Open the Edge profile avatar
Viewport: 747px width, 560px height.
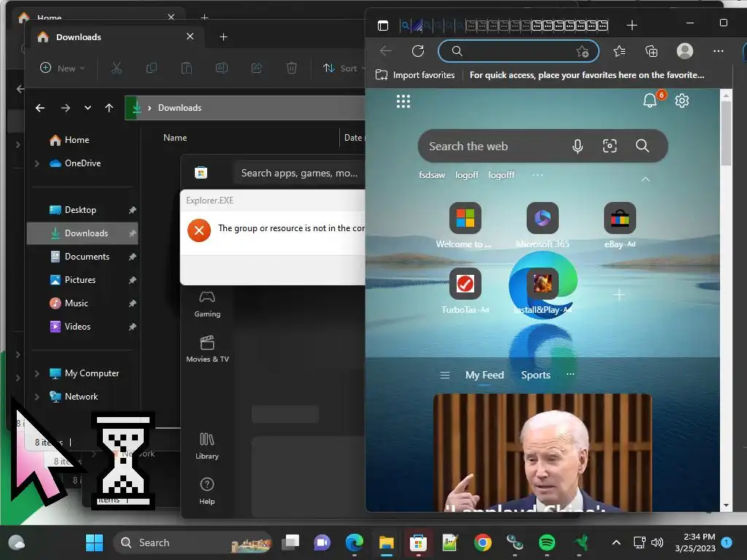684,51
